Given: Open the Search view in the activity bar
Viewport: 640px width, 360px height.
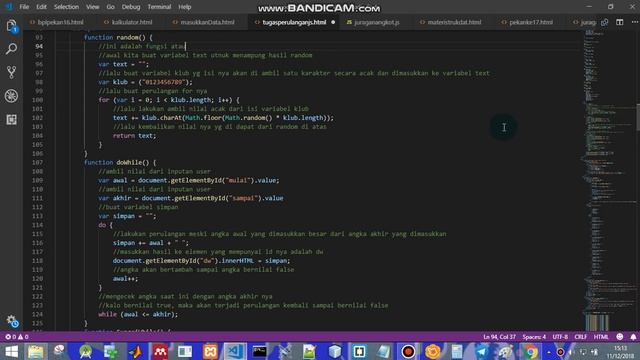Looking at the screenshot, I should [x=11, y=49].
